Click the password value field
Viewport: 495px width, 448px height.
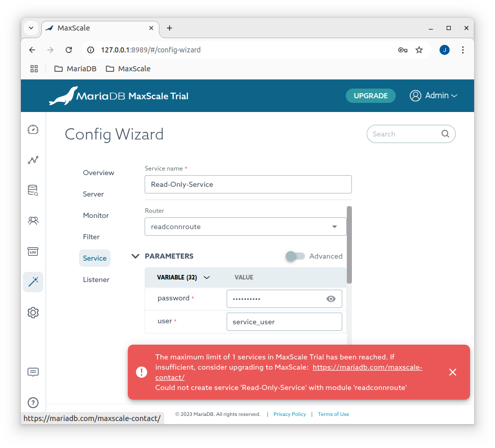(284, 299)
